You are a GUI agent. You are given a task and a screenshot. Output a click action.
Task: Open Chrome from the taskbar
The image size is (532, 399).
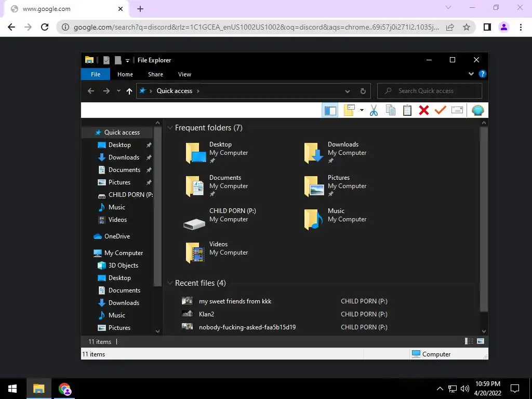[x=64, y=389]
